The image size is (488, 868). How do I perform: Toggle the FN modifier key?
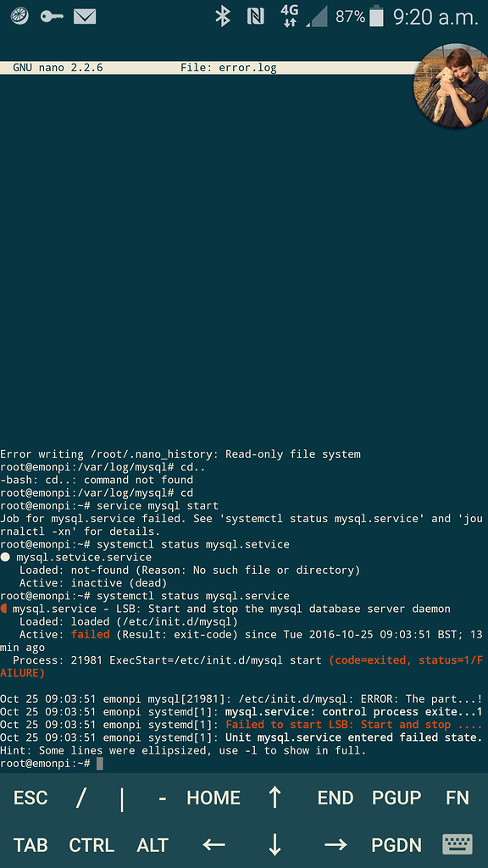click(457, 798)
